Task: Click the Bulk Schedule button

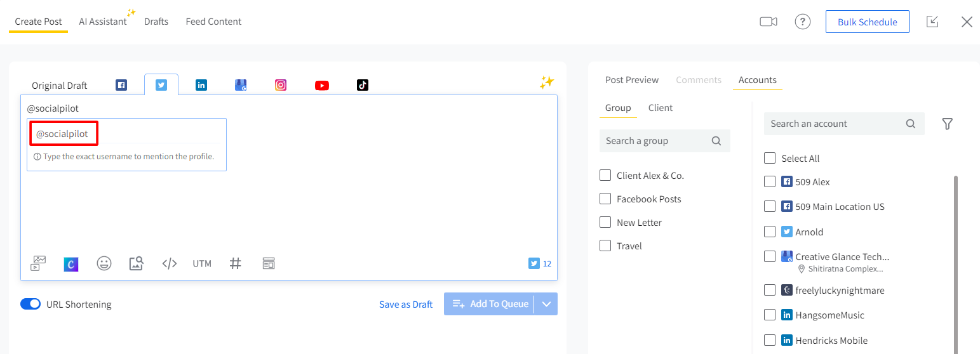Action: pos(867,22)
